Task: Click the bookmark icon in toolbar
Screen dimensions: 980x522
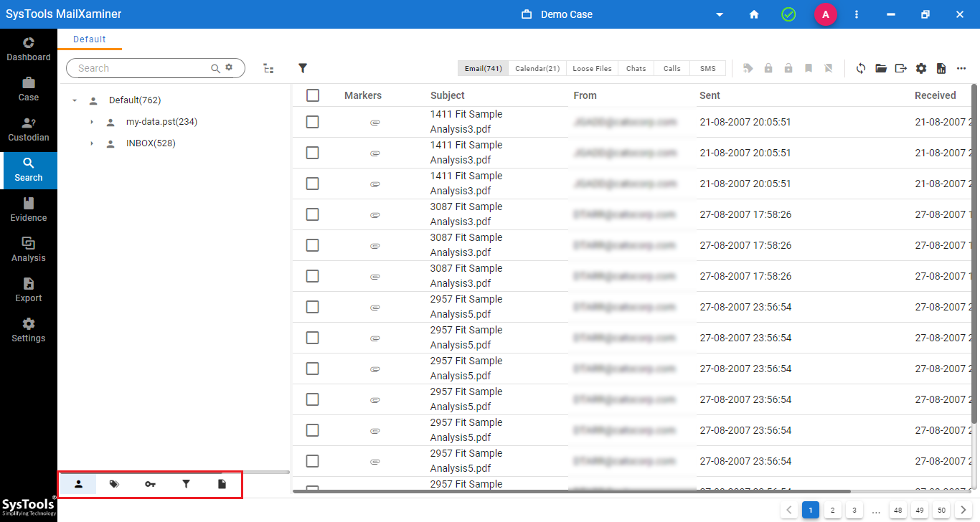Action: (x=809, y=68)
